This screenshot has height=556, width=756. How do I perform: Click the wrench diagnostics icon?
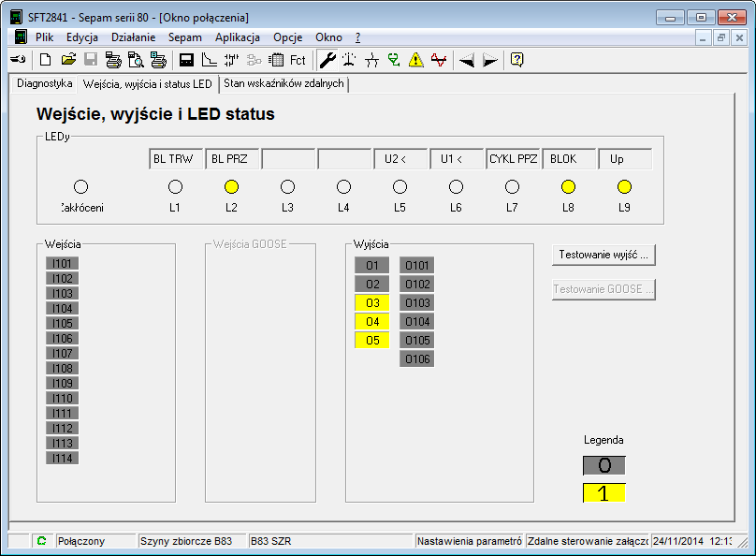pos(327,60)
